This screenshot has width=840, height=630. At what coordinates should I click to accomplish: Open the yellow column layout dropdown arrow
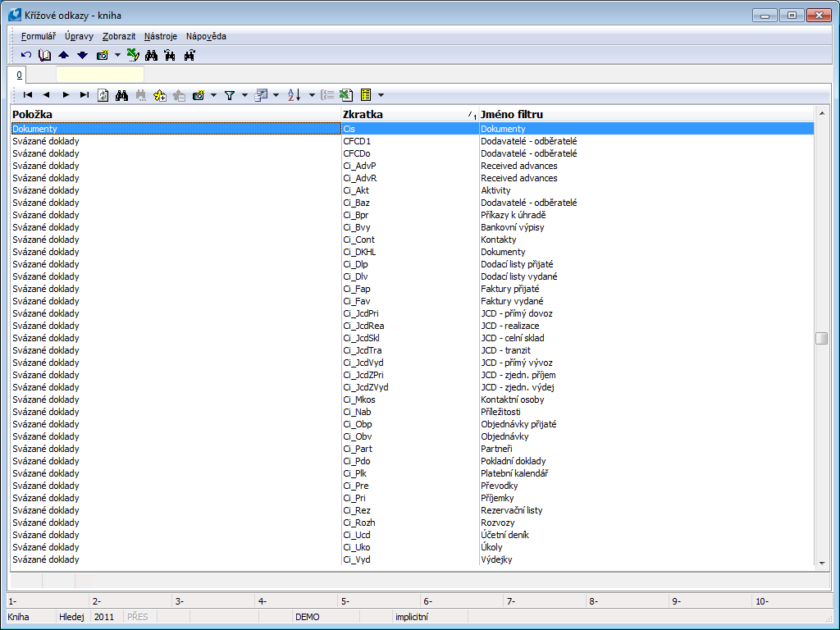381,95
